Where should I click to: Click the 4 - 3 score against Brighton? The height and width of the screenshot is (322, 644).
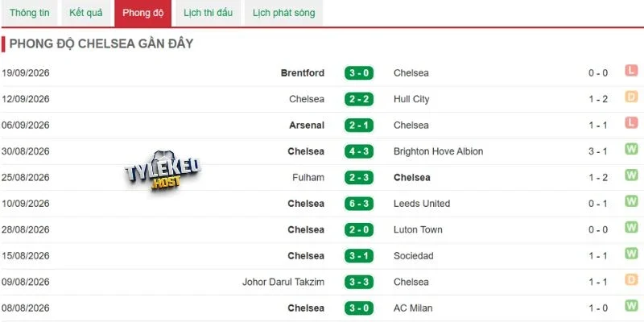(x=359, y=151)
